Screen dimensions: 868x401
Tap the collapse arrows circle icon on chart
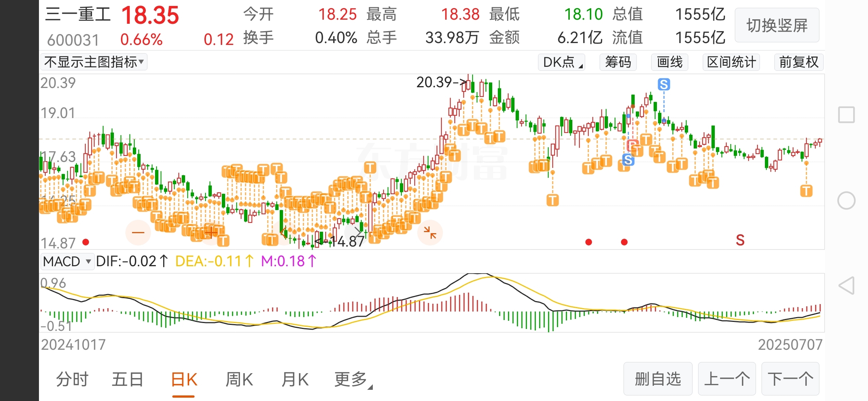430,233
